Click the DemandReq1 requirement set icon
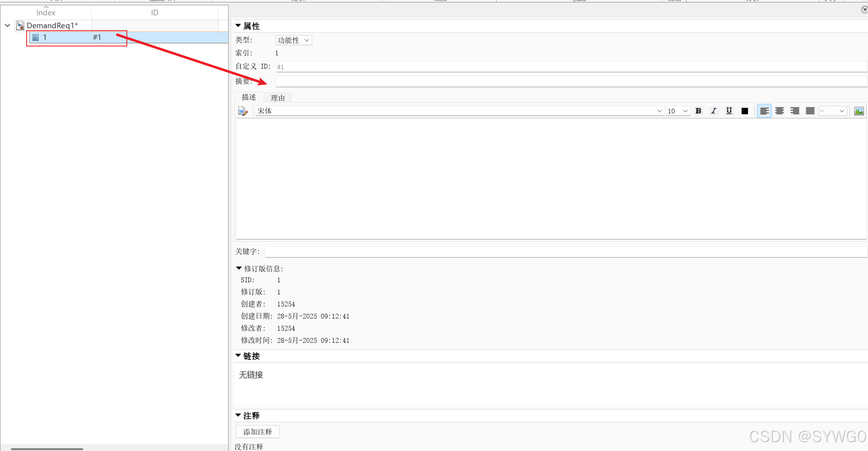Image resolution: width=868 pixels, height=451 pixels. [x=20, y=25]
